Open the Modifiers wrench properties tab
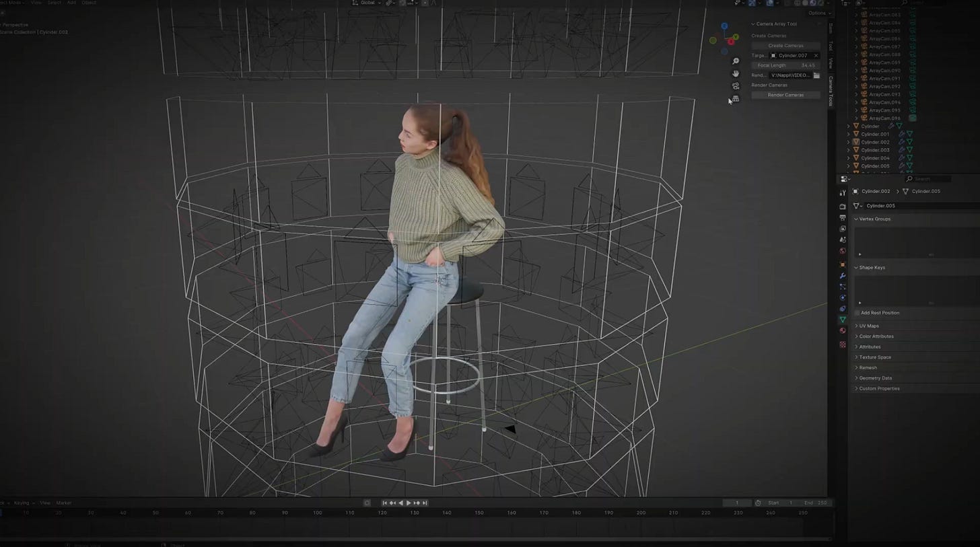The height and width of the screenshot is (547, 980). pos(843,276)
